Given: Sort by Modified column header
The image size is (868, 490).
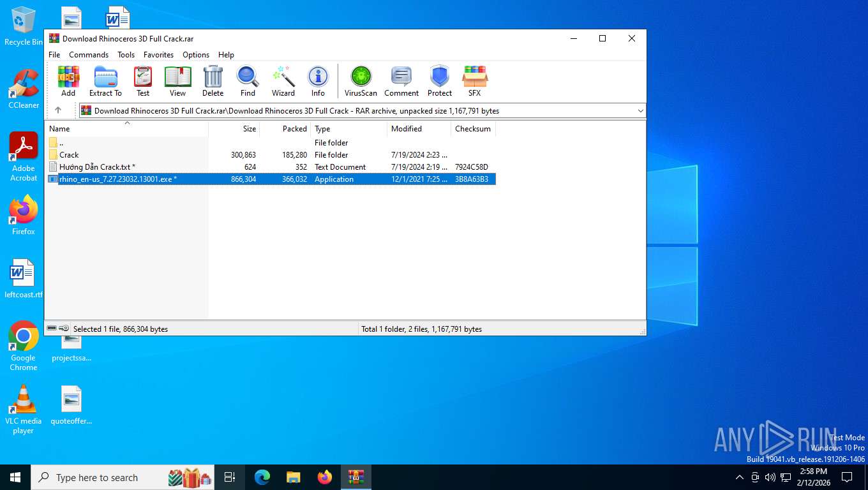Looking at the screenshot, I should pos(419,128).
